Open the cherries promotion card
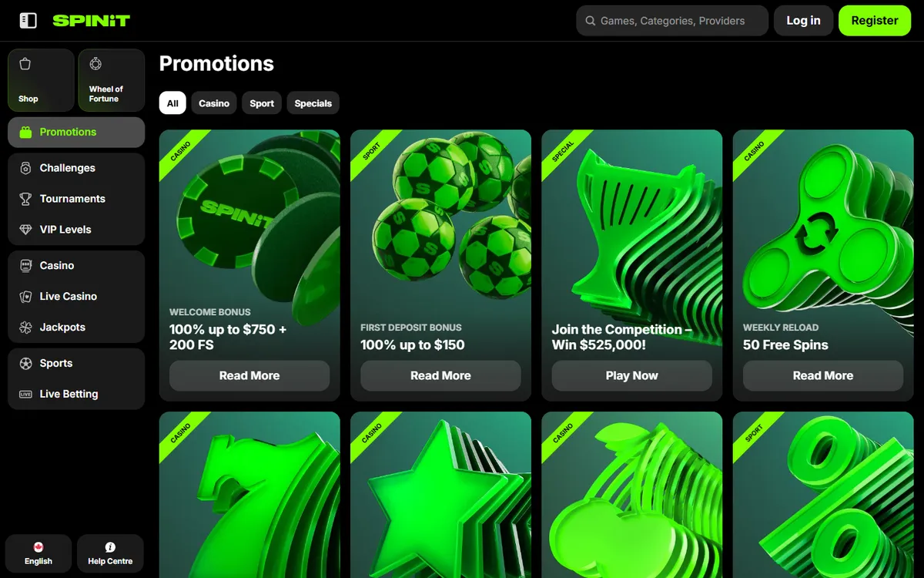The width and height of the screenshot is (924, 578). pos(631,495)
